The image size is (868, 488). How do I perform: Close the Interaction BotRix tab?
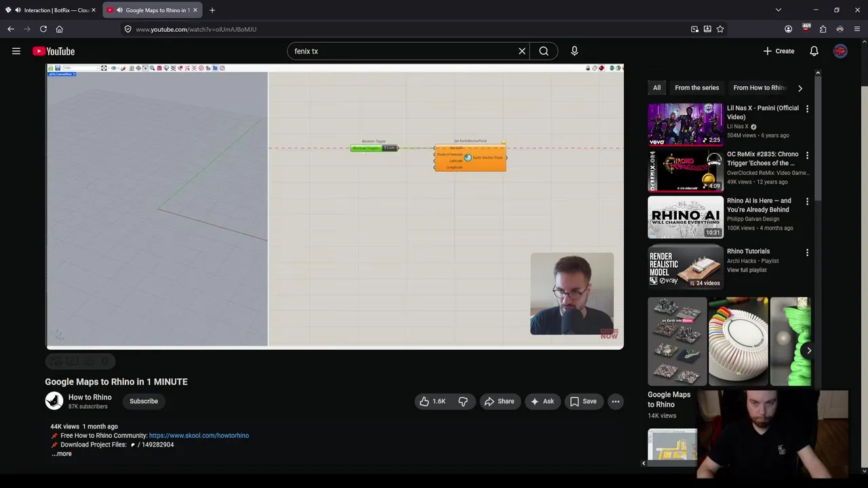coord(94,10)
